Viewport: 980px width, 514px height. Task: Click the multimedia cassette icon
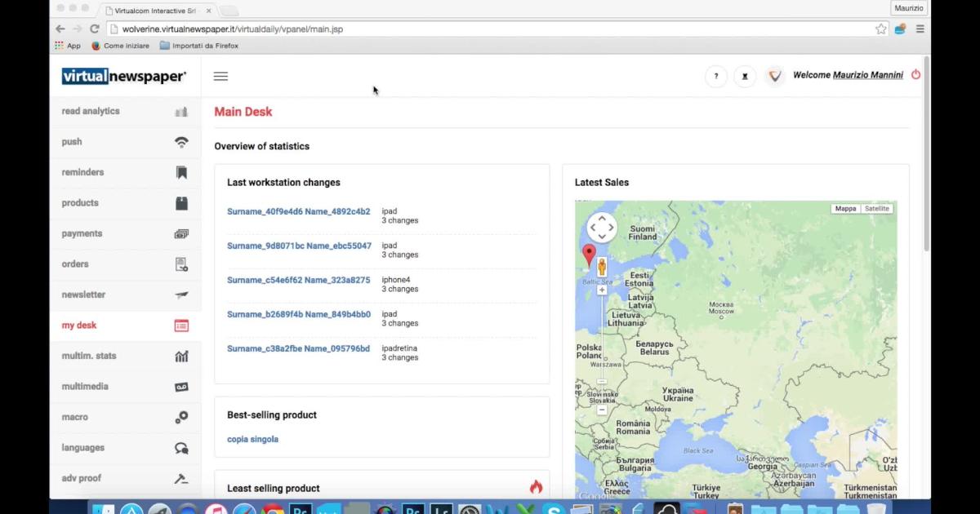point(181,387)
